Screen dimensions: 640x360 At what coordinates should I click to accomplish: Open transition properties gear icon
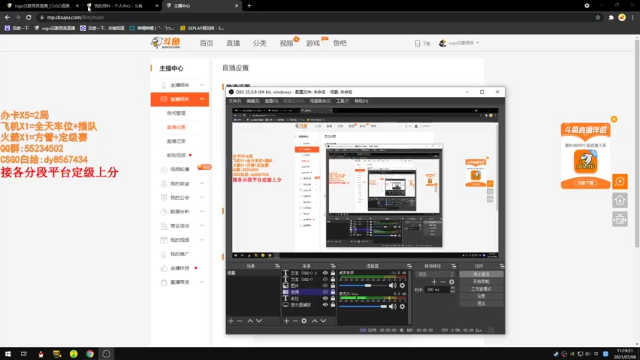click(451, 282)
